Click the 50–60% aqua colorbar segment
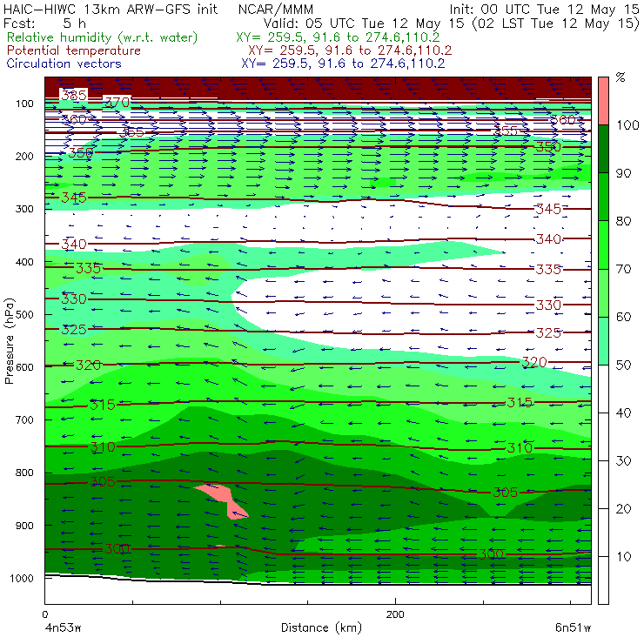Viewport: 644px width, 644px height. (x=603, y=341)
